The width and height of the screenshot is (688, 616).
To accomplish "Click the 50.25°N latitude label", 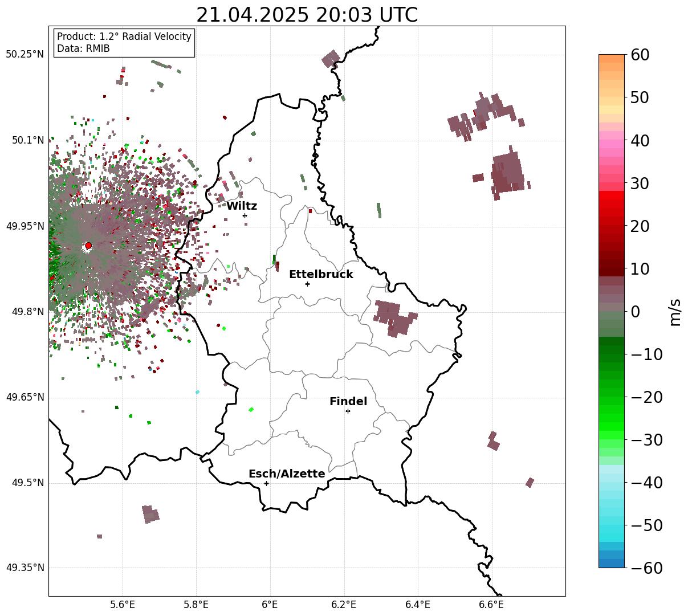I will [25, 55].
